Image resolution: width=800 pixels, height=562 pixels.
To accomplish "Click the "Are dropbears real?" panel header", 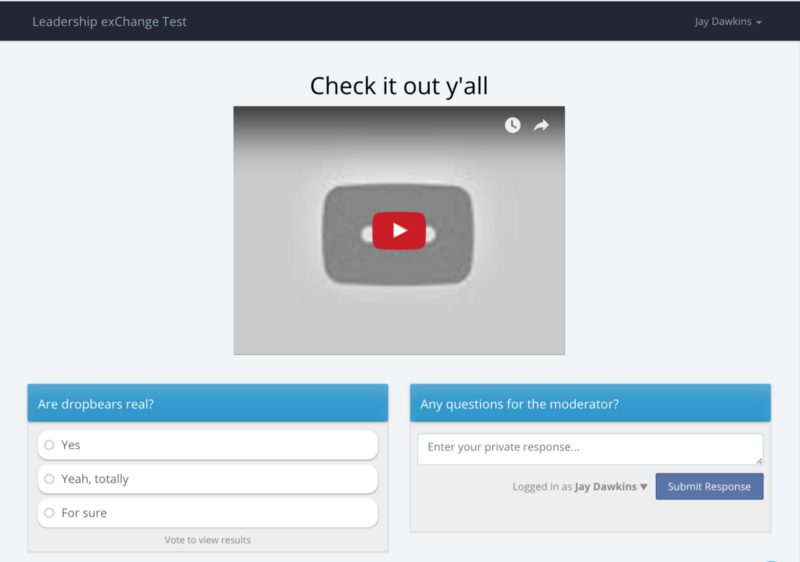I will pos(207,404).
